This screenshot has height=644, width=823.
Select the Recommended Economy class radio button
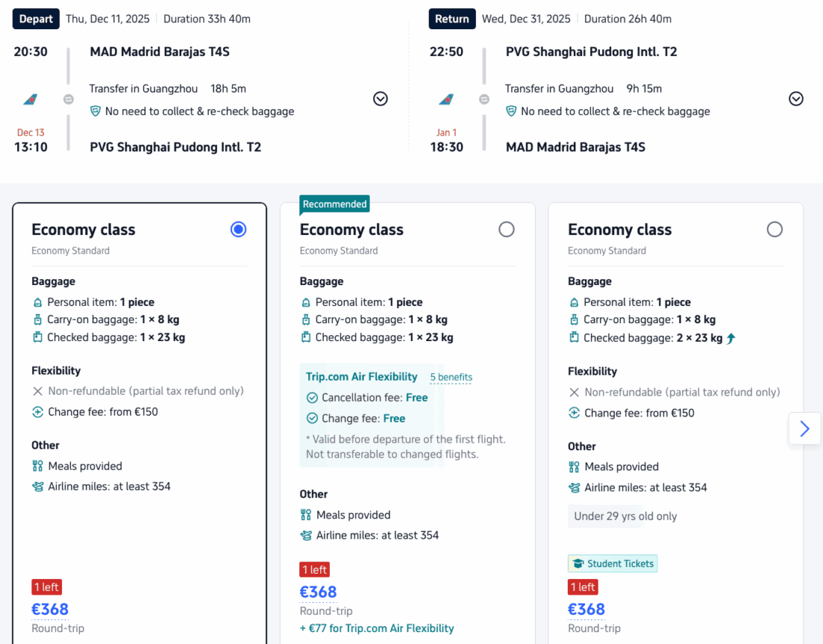tap(507, 230)
